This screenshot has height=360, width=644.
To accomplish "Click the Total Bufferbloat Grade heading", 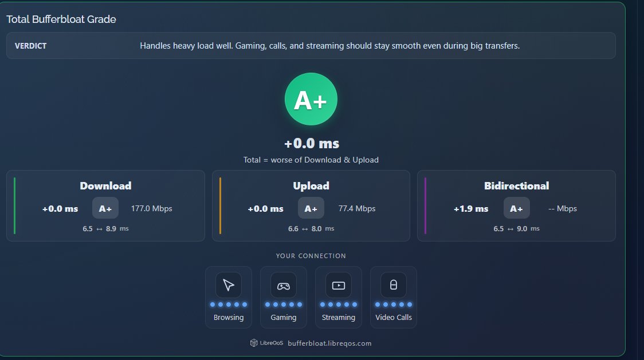I will [61, 19].
